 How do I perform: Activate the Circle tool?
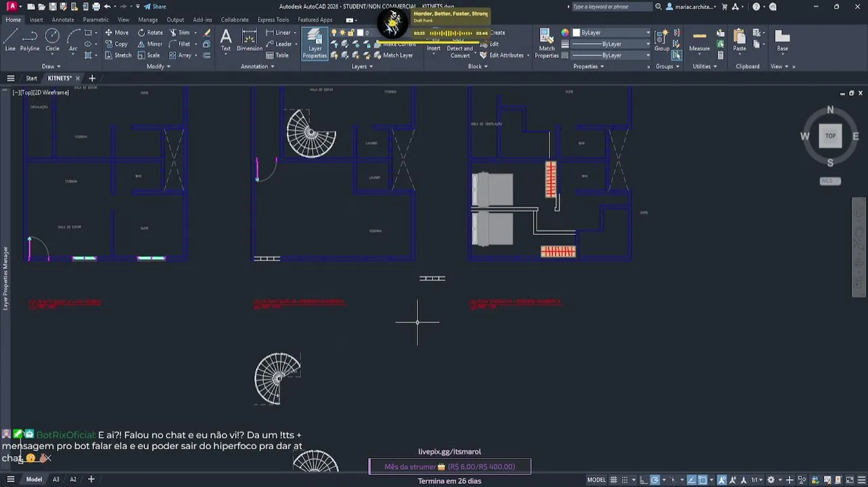[52, 40]
